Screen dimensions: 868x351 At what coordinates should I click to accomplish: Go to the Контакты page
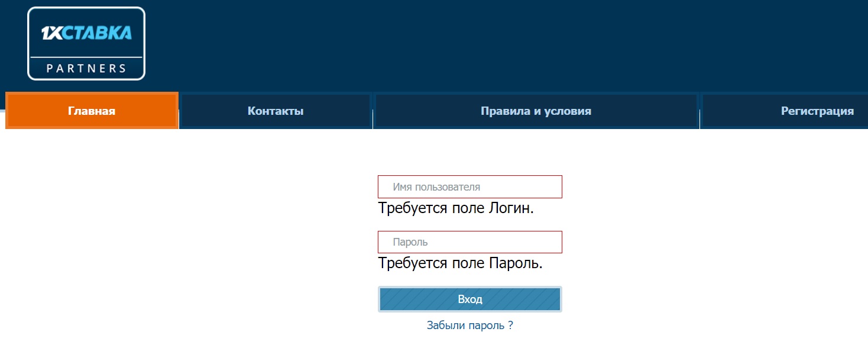tap(276, 111)
